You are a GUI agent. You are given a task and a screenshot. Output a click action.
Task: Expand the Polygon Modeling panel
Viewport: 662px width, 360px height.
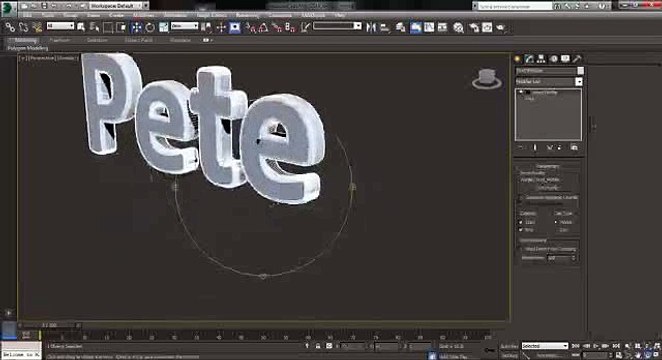[28, 48]
